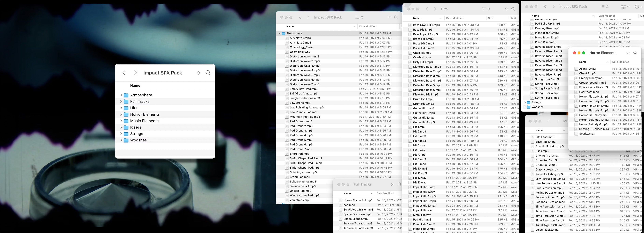Click the search icon in Full Tracks window
This screenshot has height=233, width=644.
coord(399,184)
